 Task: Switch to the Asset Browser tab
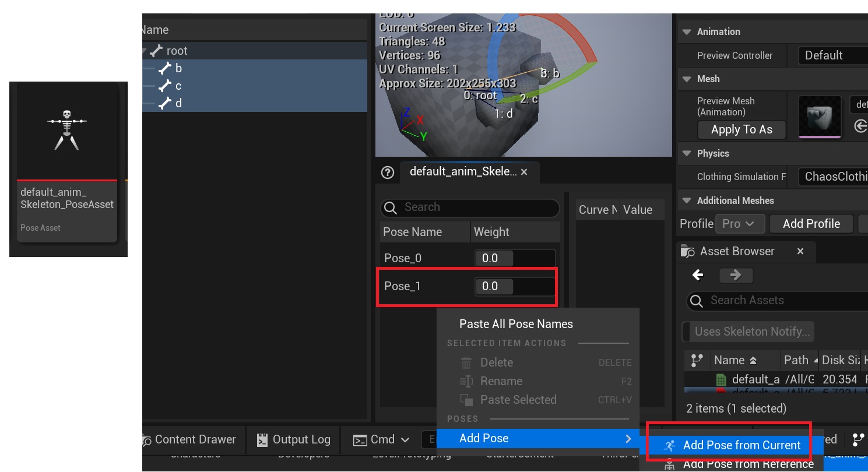click(746, 251)
